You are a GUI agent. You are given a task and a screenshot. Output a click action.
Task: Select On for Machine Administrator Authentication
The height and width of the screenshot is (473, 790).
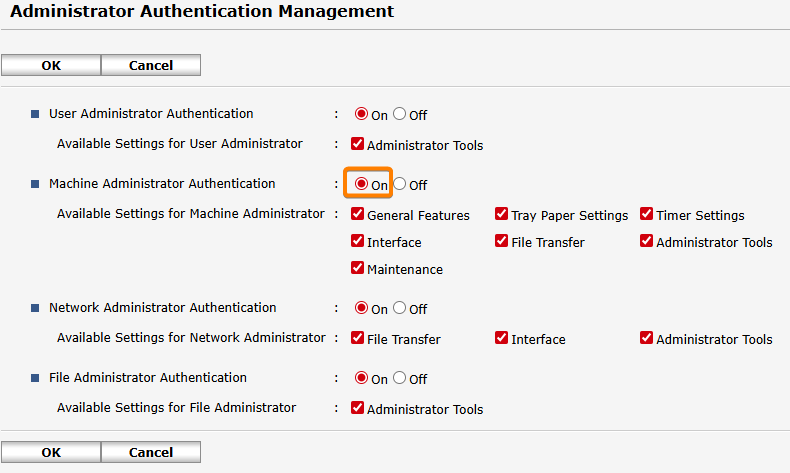click(x=362, y=184)
